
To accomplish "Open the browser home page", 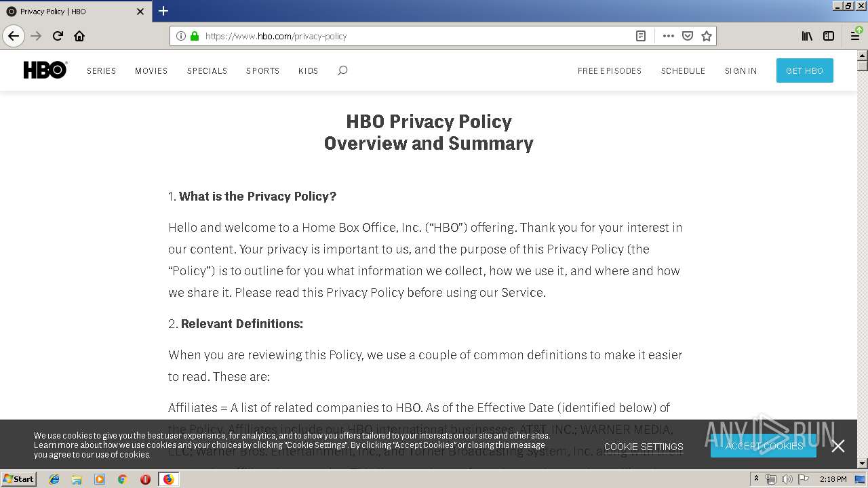I will coord(79,36).
